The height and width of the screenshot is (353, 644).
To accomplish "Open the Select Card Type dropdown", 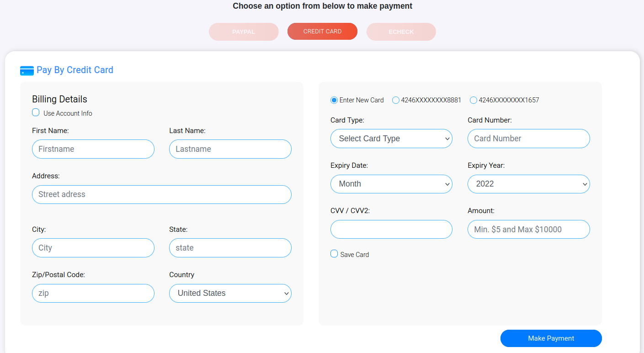I will pos(391,139).
